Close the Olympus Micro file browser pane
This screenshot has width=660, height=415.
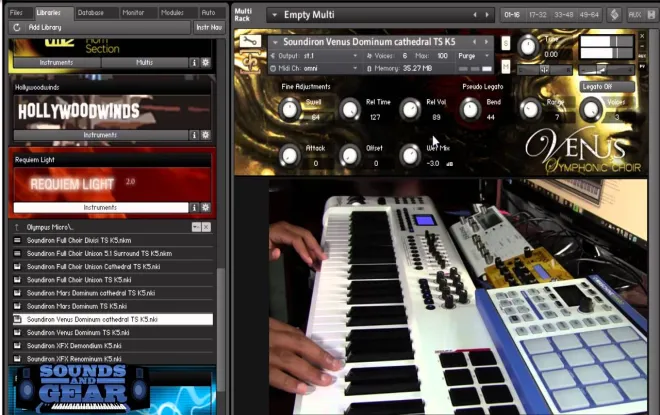click(x=206, y=227)
